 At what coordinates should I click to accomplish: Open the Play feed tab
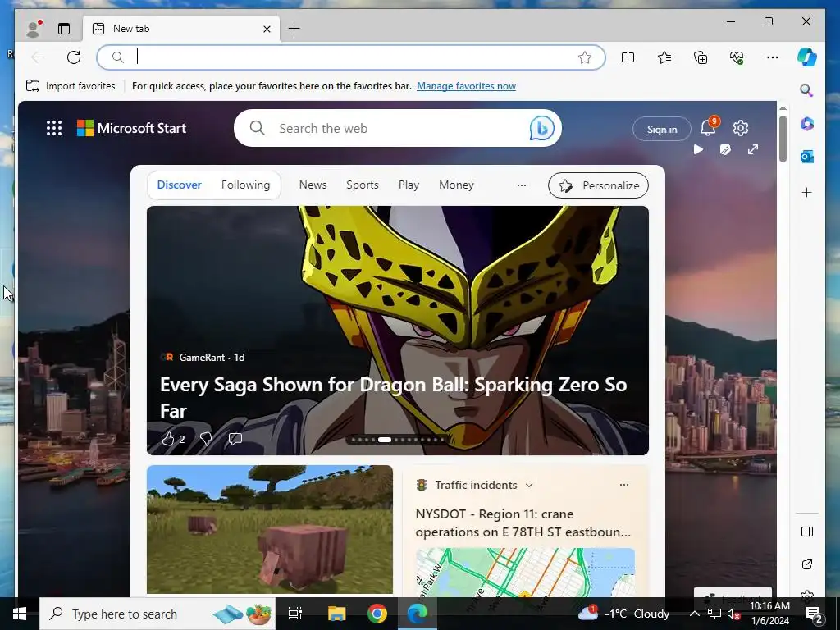(x=409, y=185)
